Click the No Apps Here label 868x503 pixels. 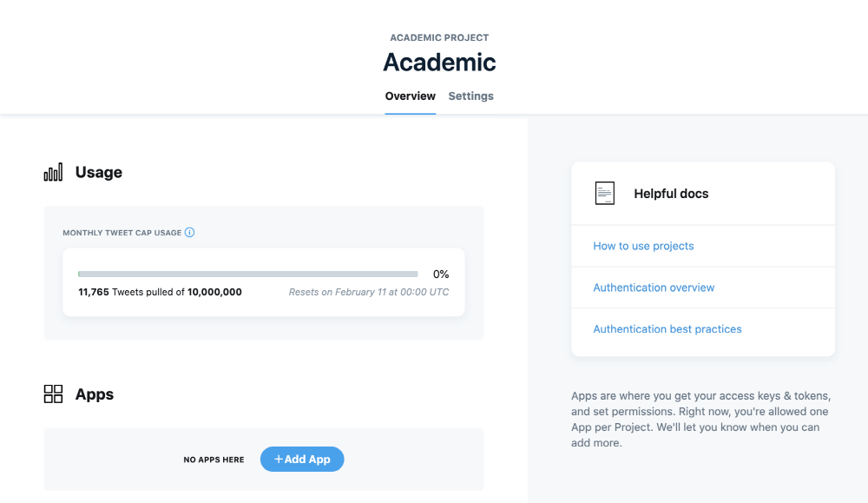pyautogui.click(x=214, y=460)
